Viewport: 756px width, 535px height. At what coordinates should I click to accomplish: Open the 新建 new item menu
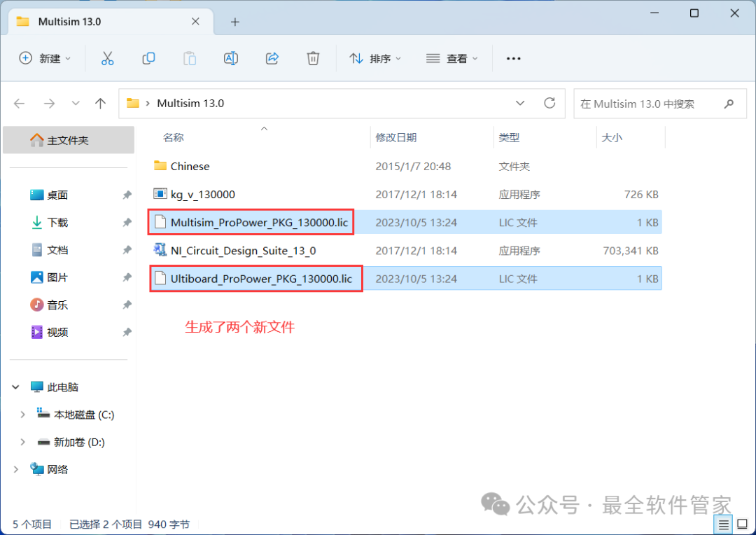tap(44, 58)
